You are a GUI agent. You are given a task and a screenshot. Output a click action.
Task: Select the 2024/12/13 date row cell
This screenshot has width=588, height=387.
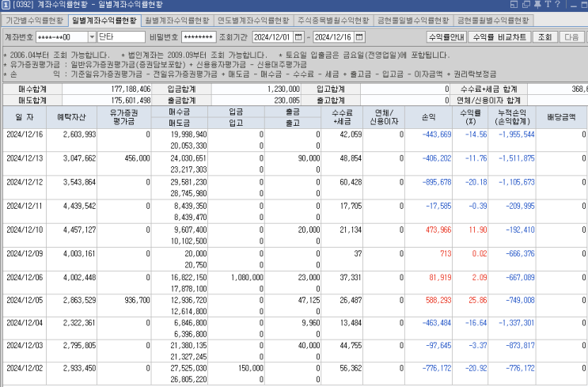pos(25,158)
